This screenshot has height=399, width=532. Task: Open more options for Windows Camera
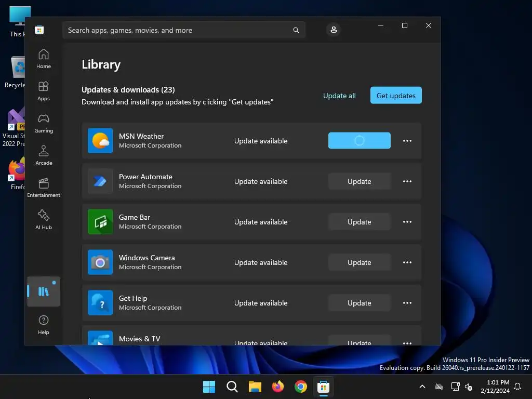pos(407,262)
